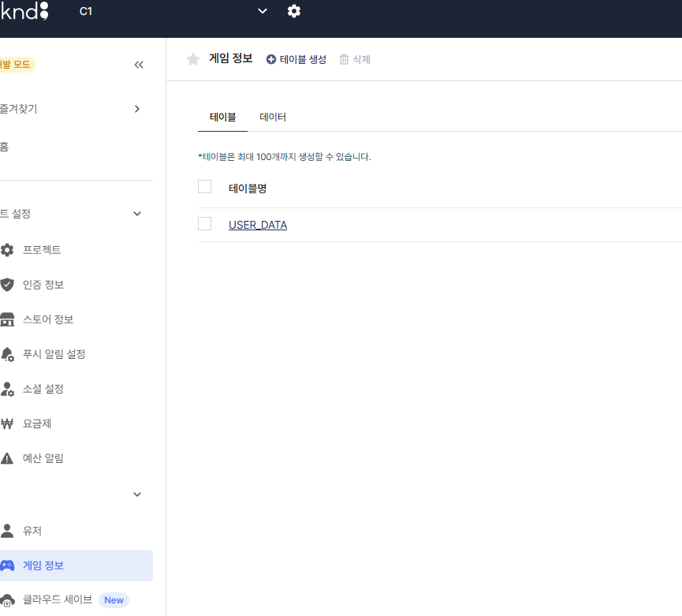This screenshot has width=682, height=616.
Task: Click the 홈 home item
Action: pos(5,147)
